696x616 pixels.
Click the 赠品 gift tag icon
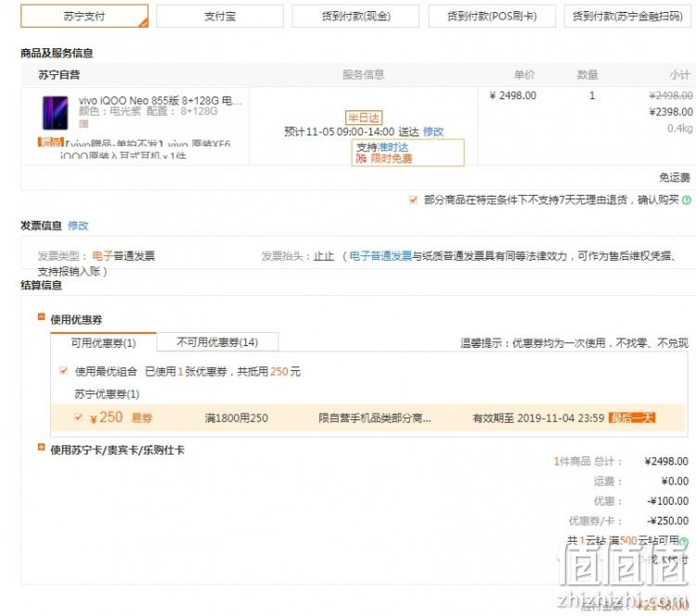(51, 142)
